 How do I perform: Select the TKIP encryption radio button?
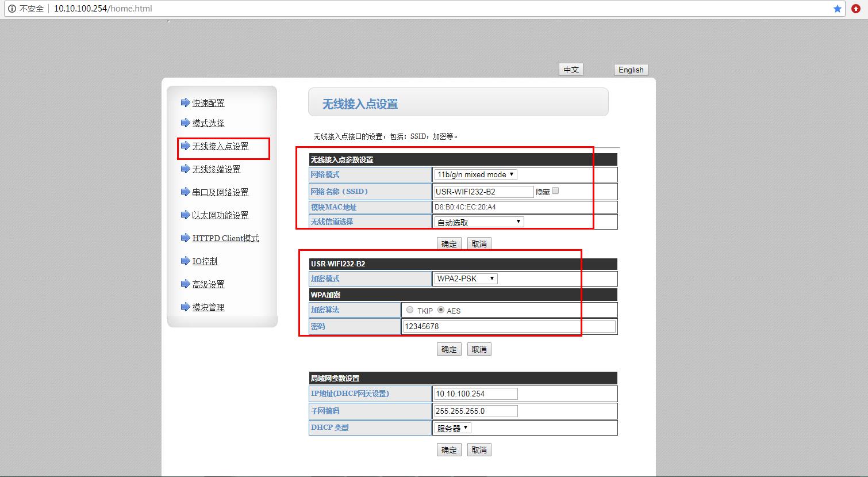[410, 310]
